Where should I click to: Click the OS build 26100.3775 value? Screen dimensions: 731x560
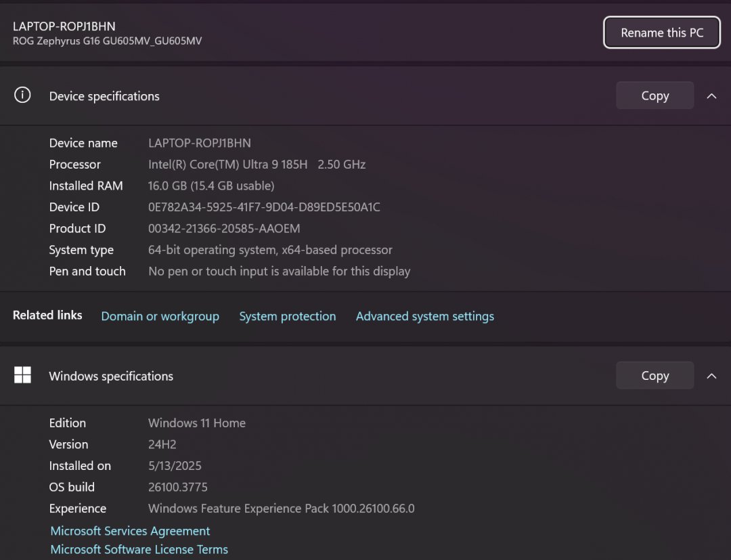click(177, 487)
